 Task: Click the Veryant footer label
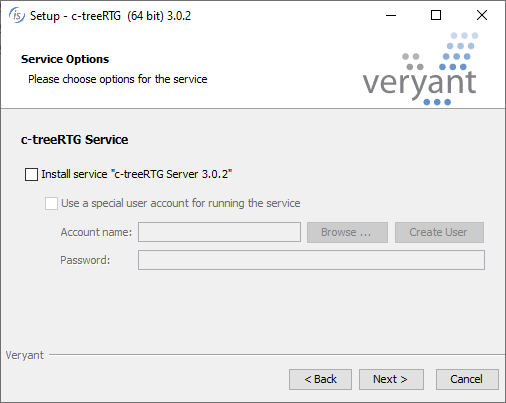tap(25, 355)
